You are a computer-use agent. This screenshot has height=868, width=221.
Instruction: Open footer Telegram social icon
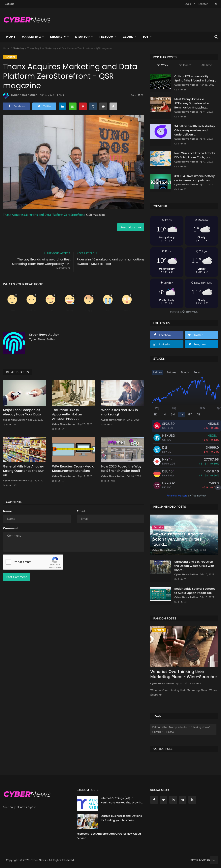pyautogui.click(x=182, y=800)
